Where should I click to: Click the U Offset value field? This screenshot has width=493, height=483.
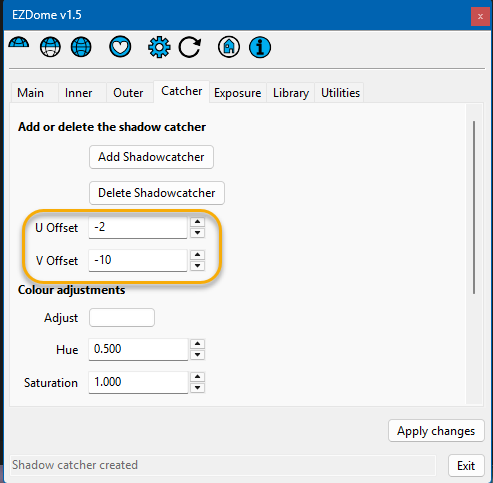[138, 228]
